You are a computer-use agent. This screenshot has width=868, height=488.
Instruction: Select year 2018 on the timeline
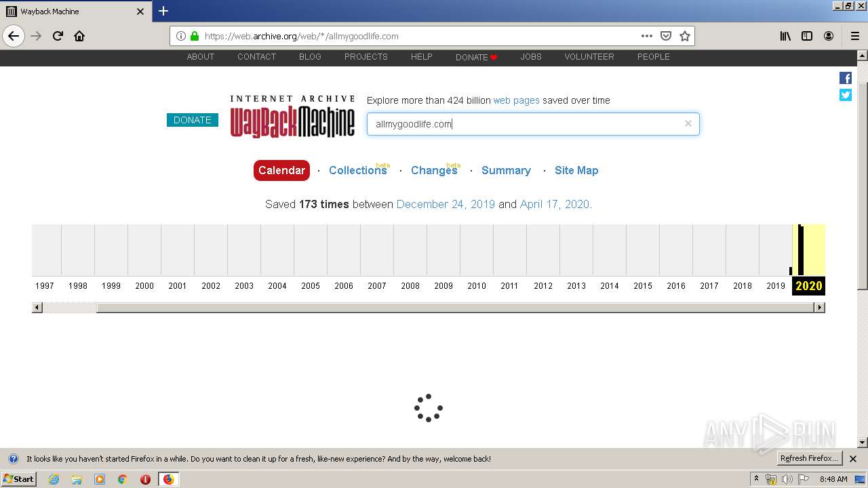743,285
